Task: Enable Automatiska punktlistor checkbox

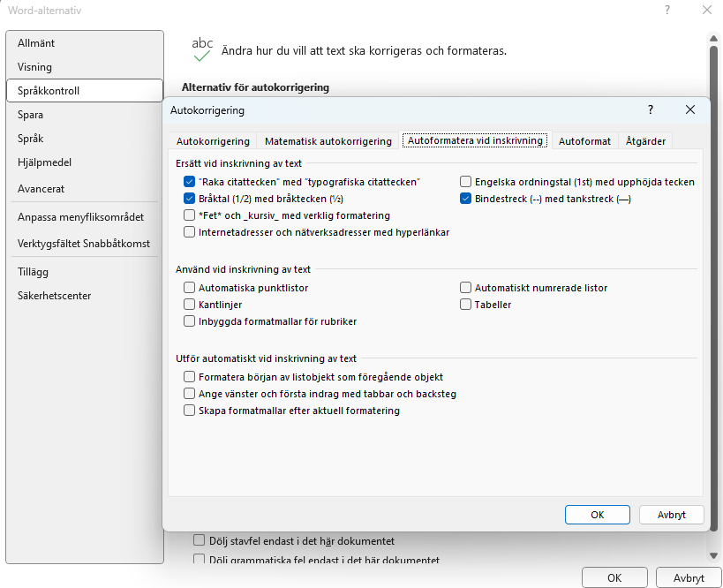Action: (190, 288)
